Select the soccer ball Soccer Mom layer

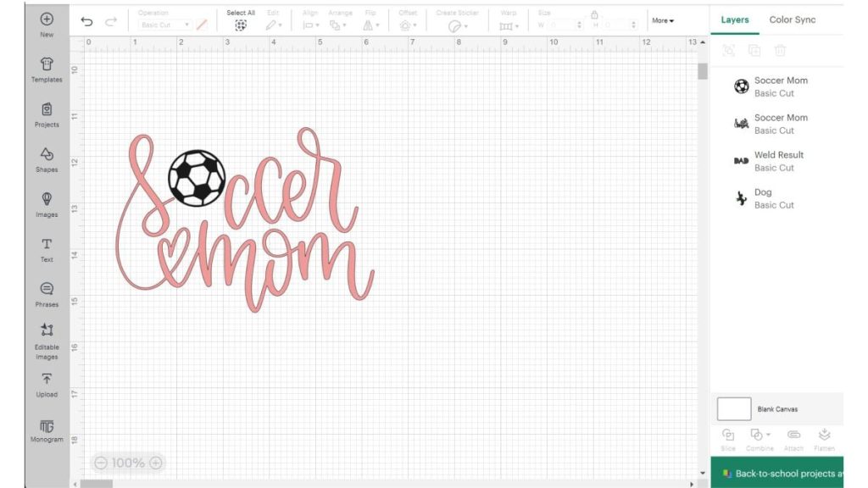coord(777,86)
